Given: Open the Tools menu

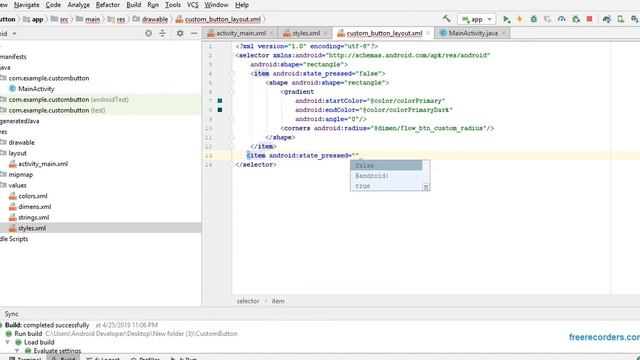Looking at the screenshot, I should tap(173, 5).
